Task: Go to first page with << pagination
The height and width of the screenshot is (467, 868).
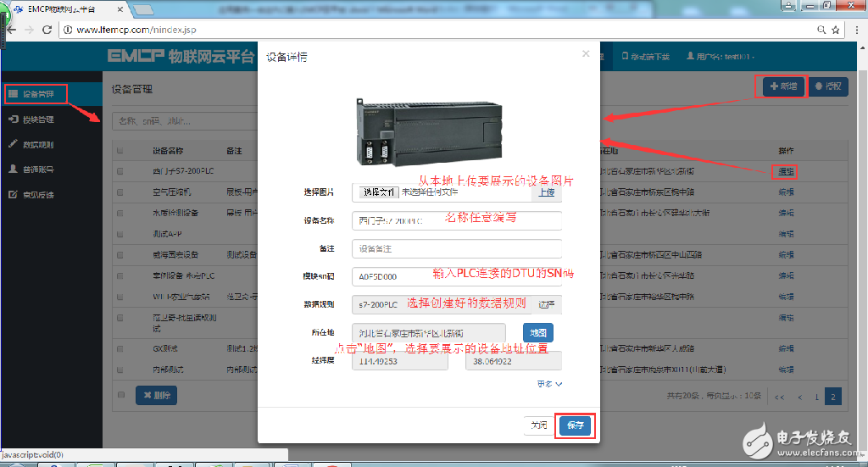Action: (780, 397)
